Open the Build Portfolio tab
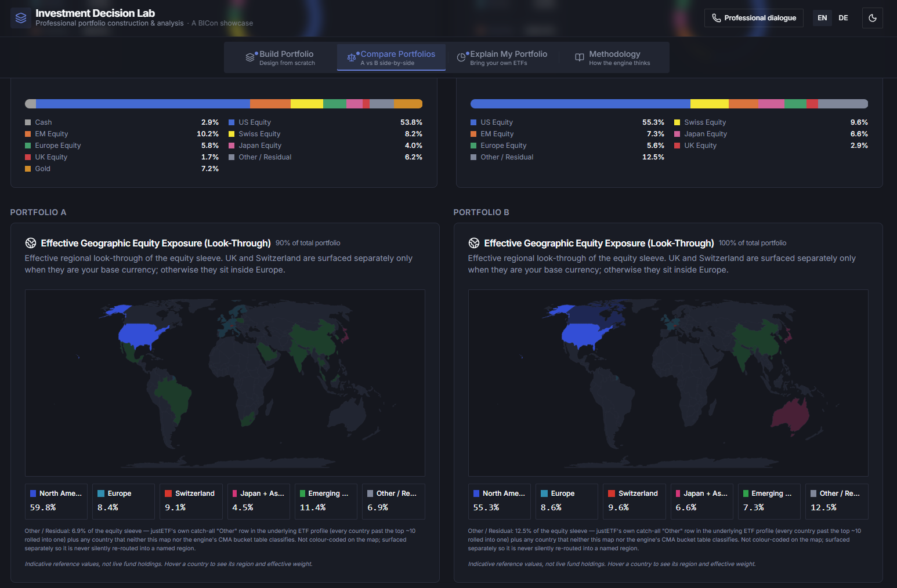 tap(280, 57)
